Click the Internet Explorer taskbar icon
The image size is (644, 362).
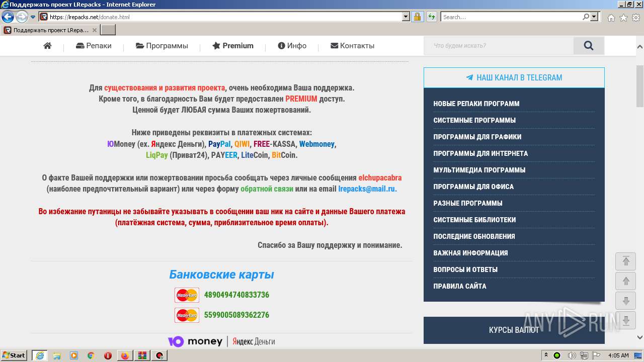pyautogui.click(x=39, y=355)
